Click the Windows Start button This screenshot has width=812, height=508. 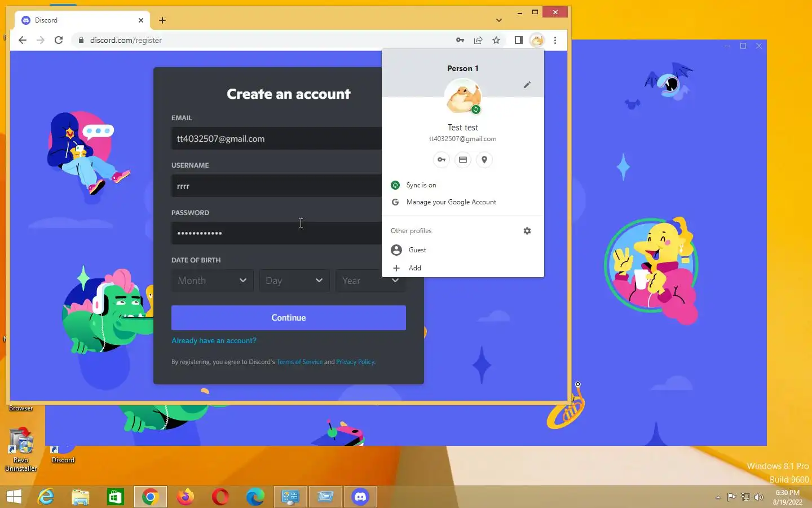[14, 497]
